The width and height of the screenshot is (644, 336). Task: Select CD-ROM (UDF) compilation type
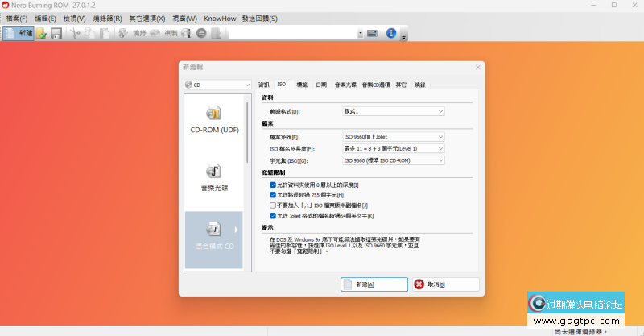pyautogui.click(x=214, y=119)
